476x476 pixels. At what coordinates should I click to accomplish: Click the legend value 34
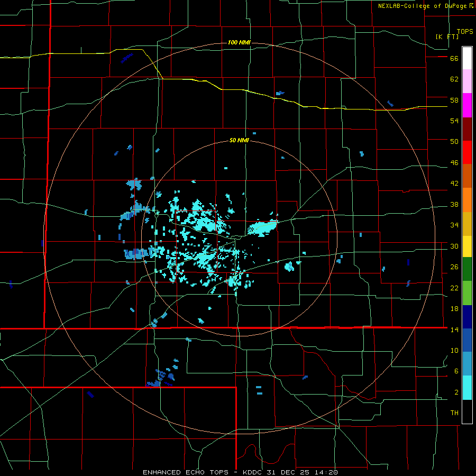point(454,225)
